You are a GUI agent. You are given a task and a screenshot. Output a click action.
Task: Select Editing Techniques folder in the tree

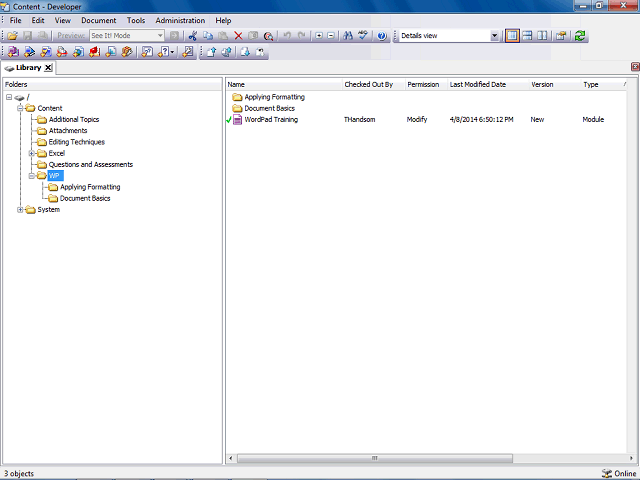77,142
